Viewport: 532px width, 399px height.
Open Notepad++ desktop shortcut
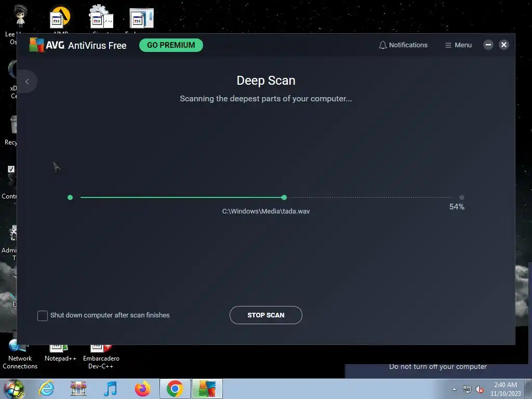[x=60, y=353]
